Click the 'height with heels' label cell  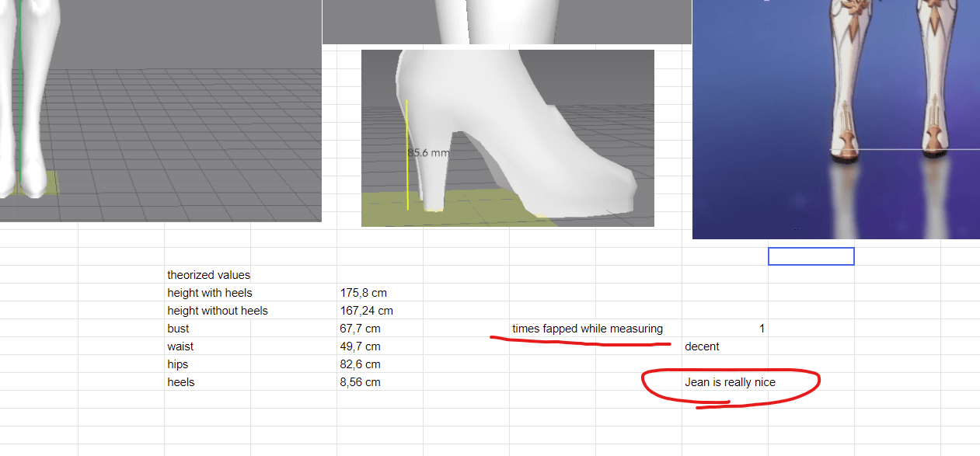(210, 293)
